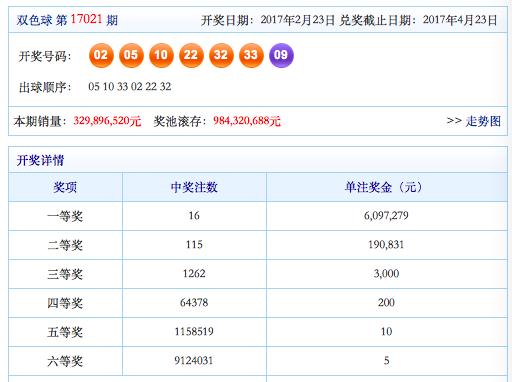Click red ball number 05
512x382 pixels.
(131, 55)
